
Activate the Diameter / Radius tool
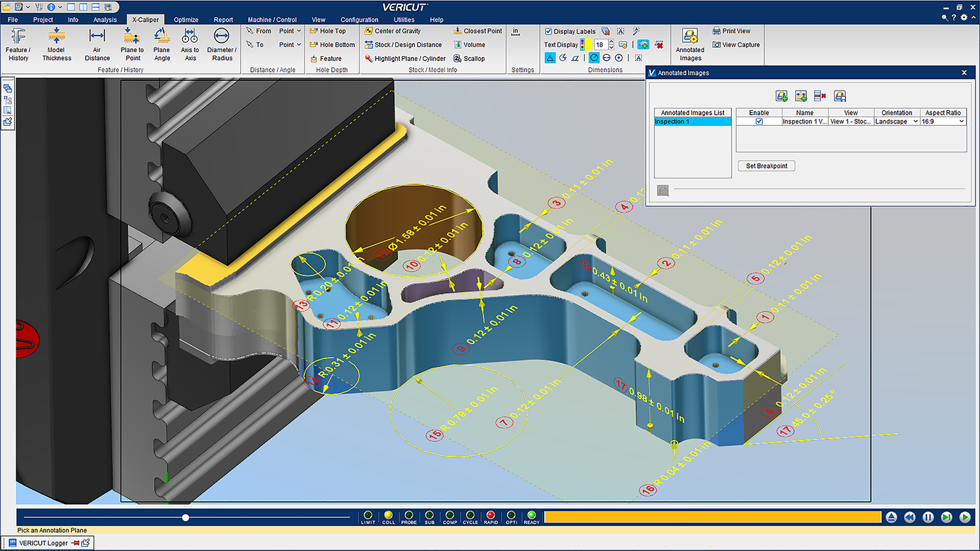coord(221,44)
